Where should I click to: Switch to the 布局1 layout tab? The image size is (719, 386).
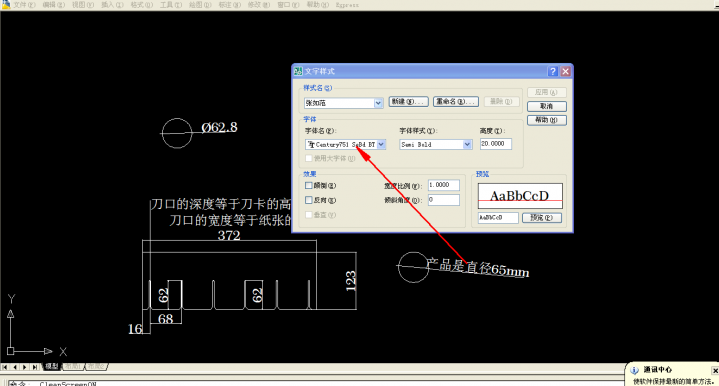point(73,366)
